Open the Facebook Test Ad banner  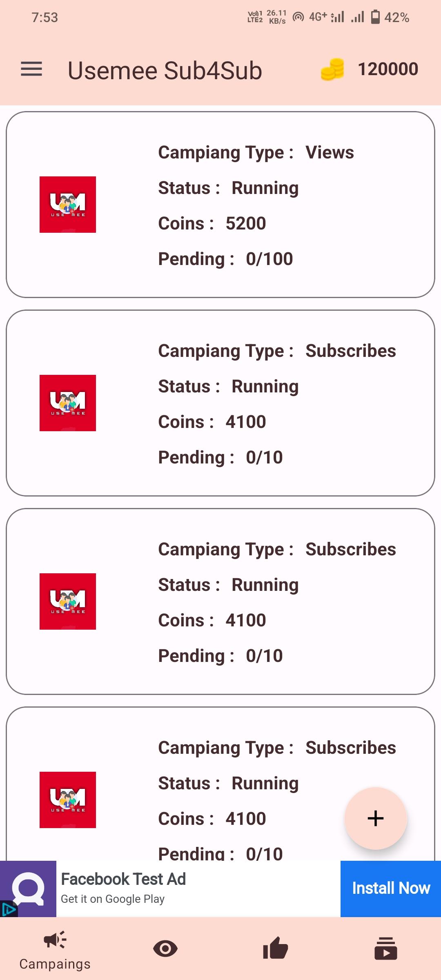pyautogui.click(x=198, y=889)
